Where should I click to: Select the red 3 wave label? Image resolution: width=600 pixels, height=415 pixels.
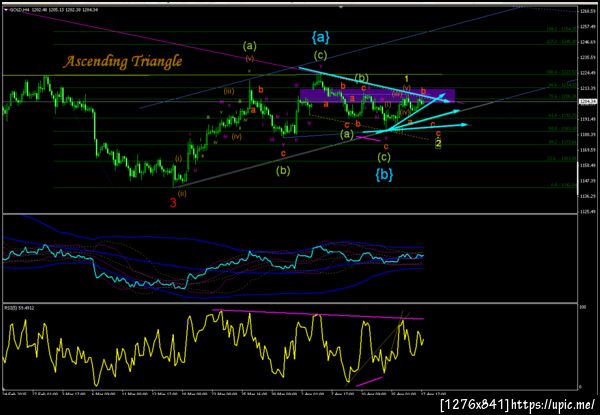[x=173, y=203]
